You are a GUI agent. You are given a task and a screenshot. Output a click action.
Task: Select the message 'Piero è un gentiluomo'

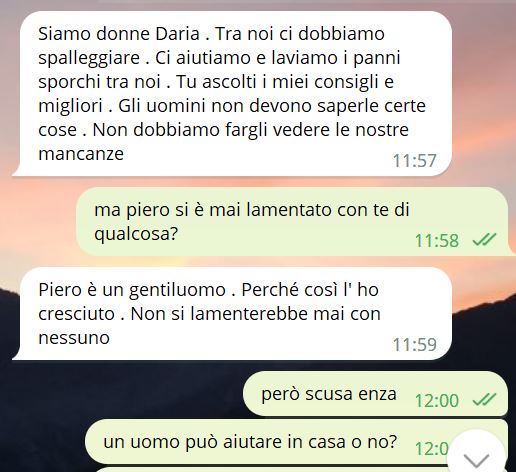[232, 313]
